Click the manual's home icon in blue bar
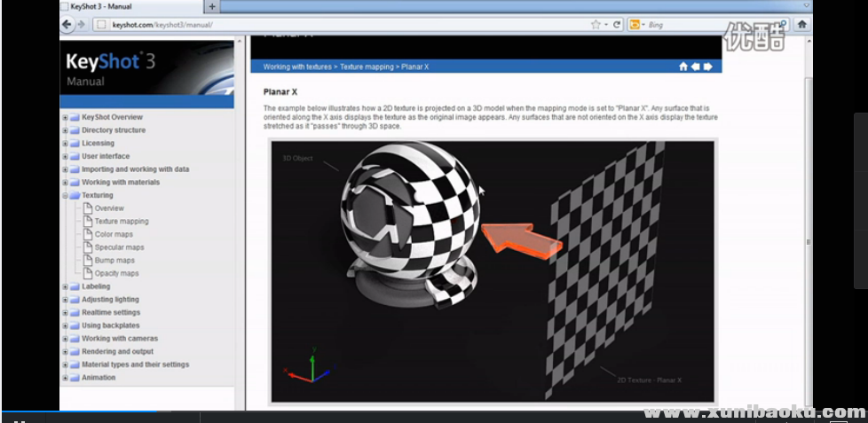 point(683,67)
